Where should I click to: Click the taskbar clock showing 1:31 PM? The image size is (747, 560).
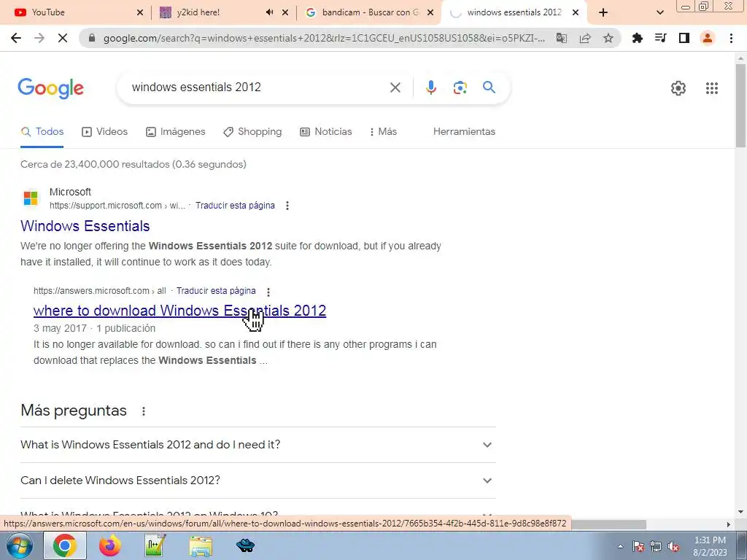[x=710, y=546]
